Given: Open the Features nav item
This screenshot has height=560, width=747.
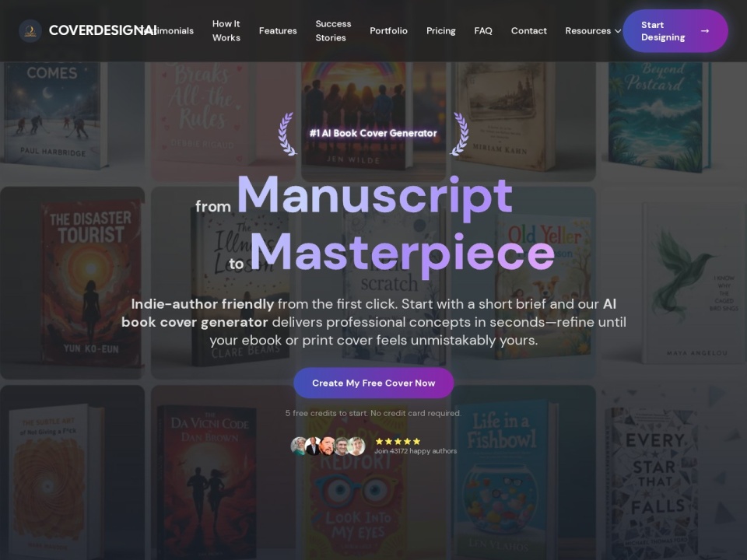Looking at the screenshot, I should [x=278, y=31].
